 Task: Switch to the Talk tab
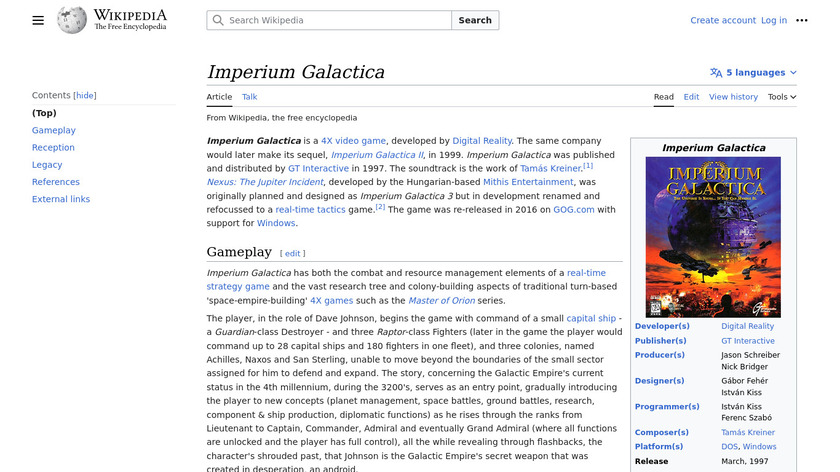click(249, 97)
